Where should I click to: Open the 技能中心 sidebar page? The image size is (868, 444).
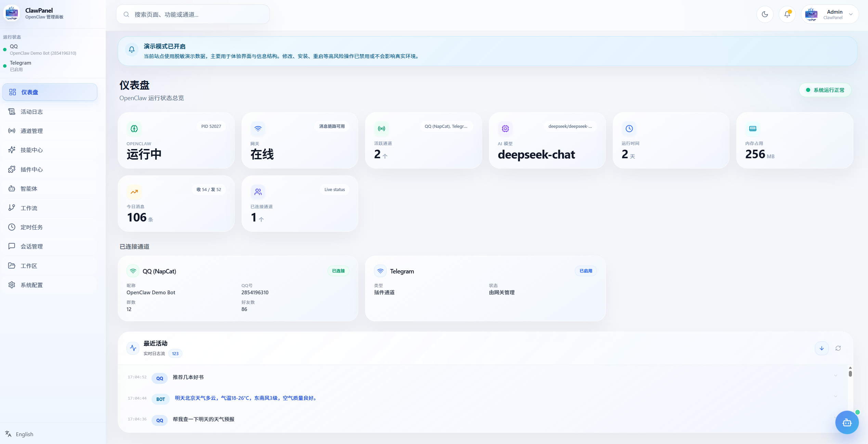click(x=31, y=150)
